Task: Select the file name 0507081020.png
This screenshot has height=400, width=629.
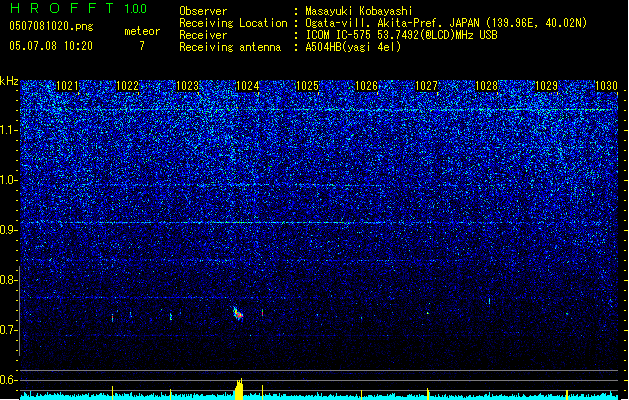Action: (51, 26)
